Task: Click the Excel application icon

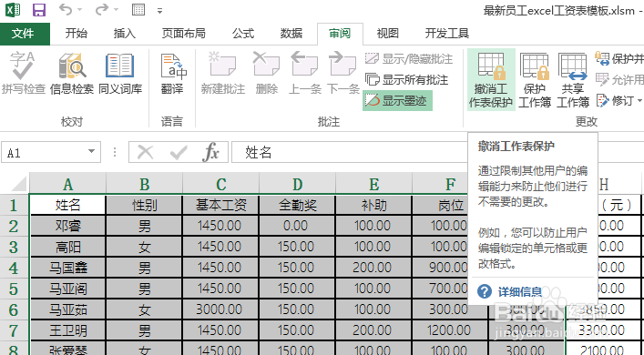Action: click(13, 9)
